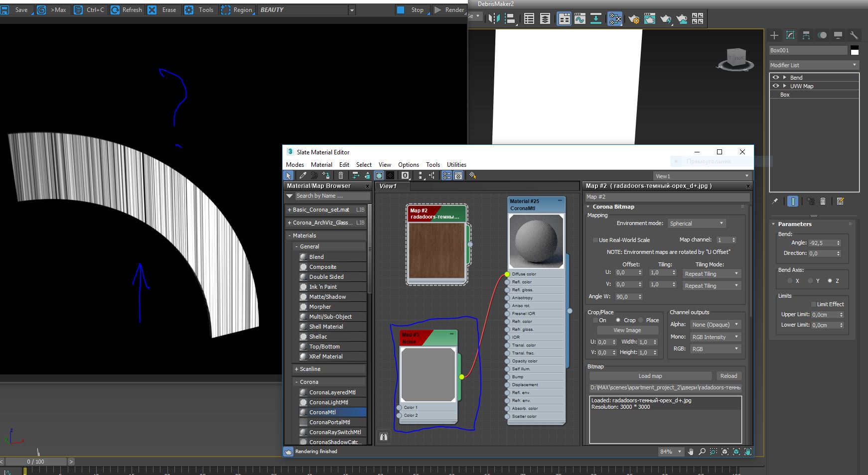Open the Mono channel output dropdown

(x=716, y=337)
